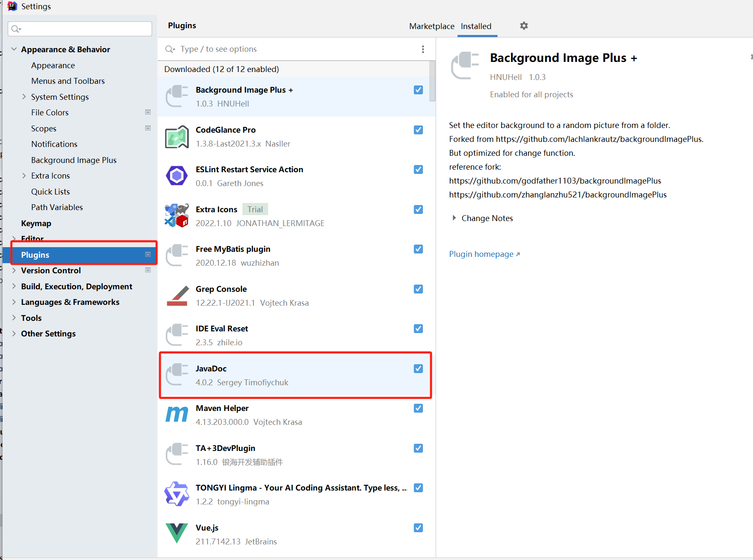The width and height of the screenshot is (753, 560).
Task: Switch to the Marketplace tab
Action: coord(431,26)
